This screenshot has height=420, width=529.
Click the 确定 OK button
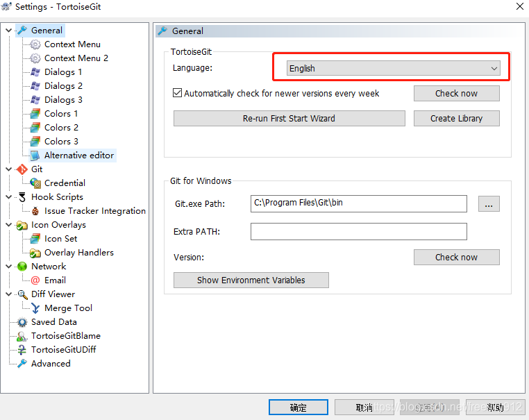tap(299, 408)
